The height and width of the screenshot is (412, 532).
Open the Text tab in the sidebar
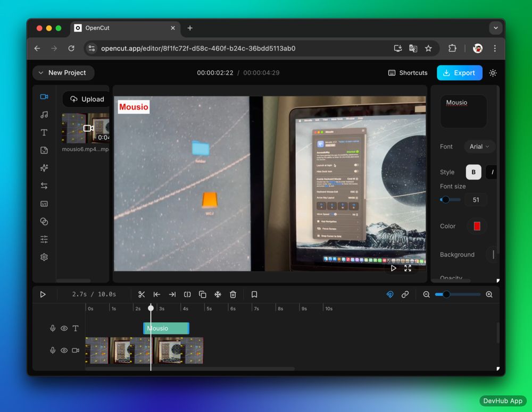pos(44,132)
